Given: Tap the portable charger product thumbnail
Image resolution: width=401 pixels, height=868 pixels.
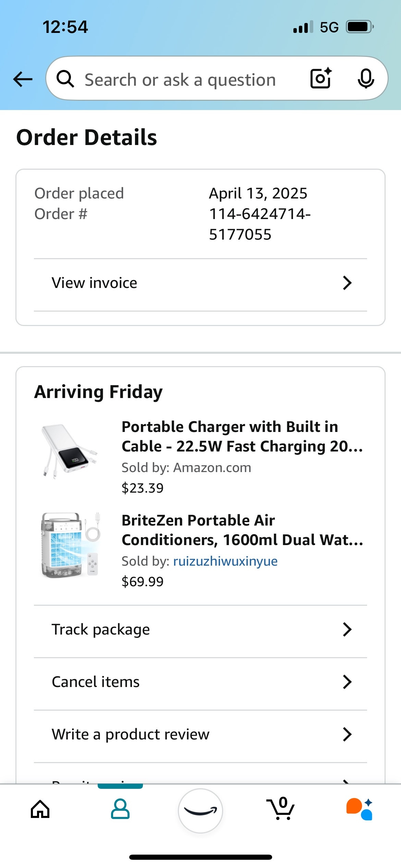Looking at the screenshot, I should pos(69,451).
